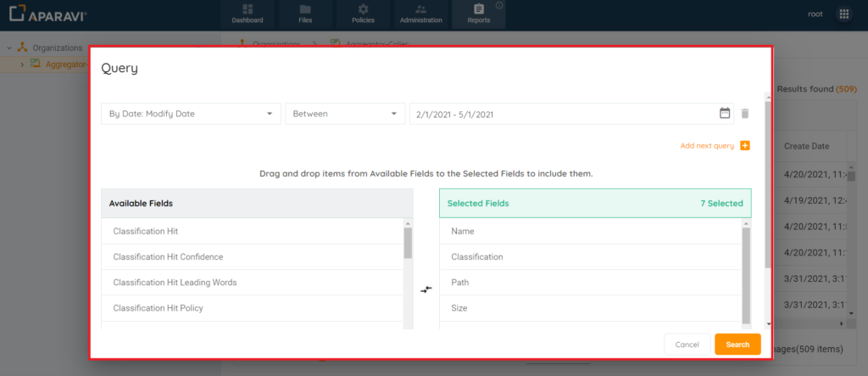
Task: Open the apps grid menu icon
Action: (x=844, y=14)
